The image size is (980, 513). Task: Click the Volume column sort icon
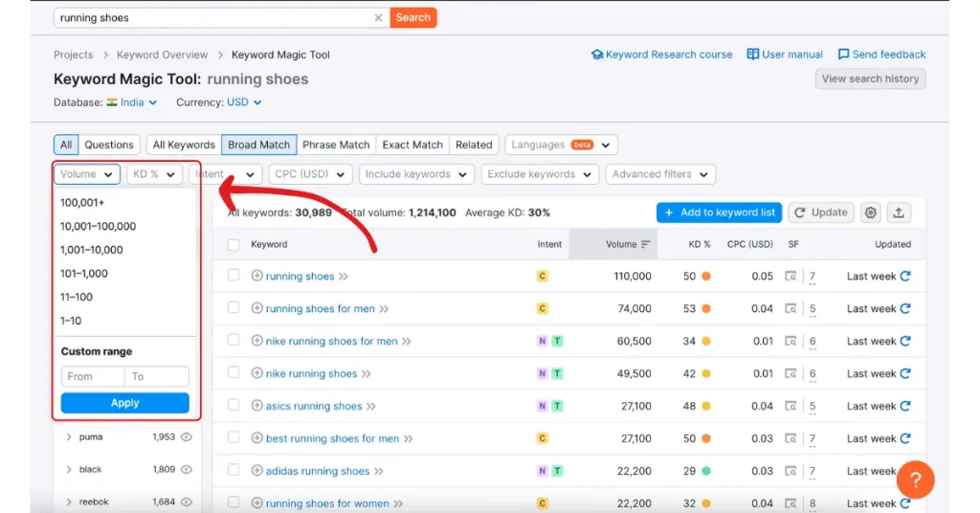[646, 244]
